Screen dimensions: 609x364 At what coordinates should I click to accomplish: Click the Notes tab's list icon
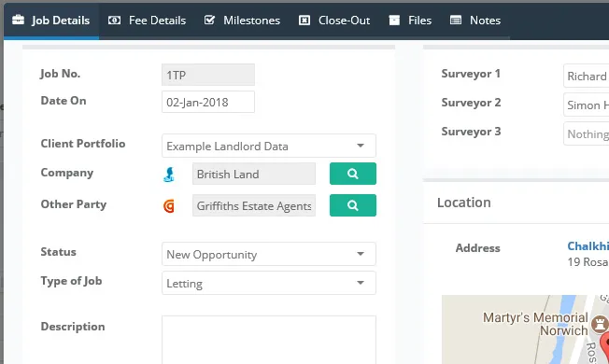[456, 21]
